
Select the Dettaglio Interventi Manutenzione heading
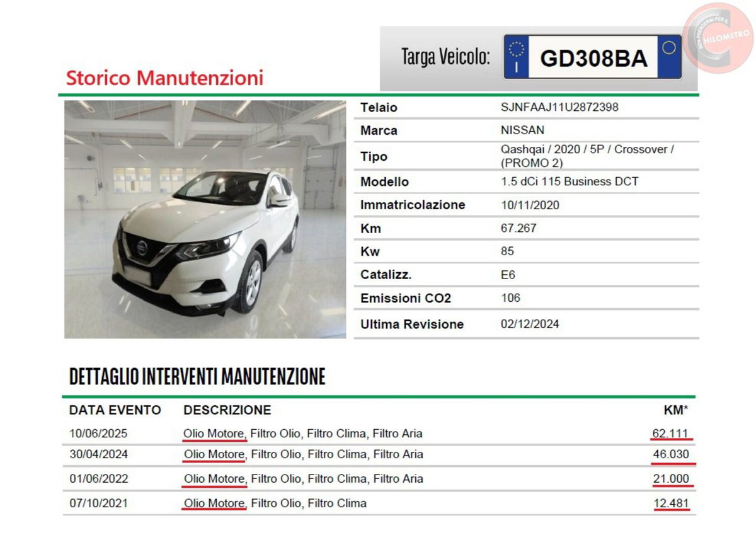click(197, 376)
